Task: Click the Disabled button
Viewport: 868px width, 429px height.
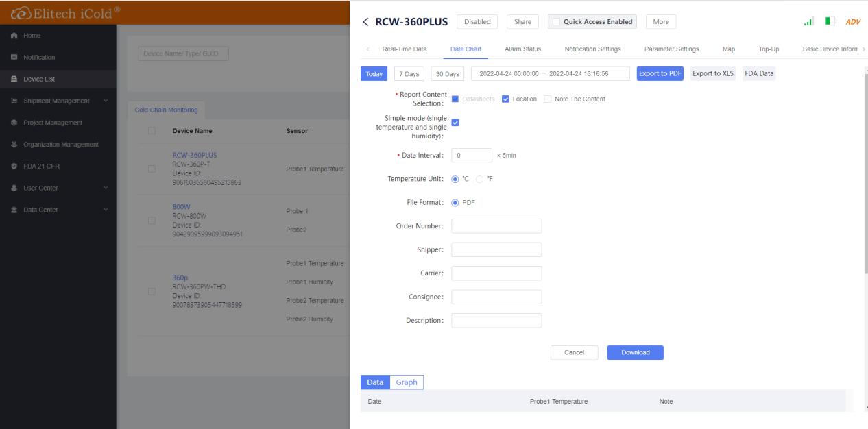Action: point(477,22)
